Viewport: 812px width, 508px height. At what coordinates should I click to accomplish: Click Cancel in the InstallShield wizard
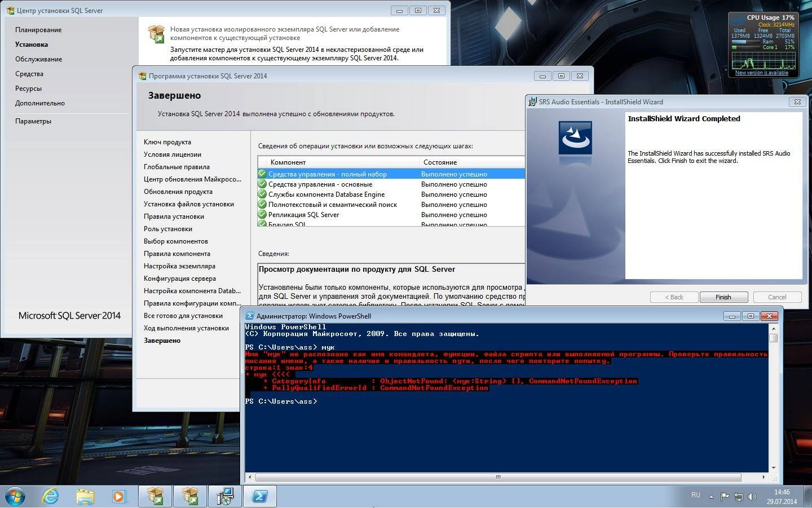pyautogui.click(x=777, y=297)
